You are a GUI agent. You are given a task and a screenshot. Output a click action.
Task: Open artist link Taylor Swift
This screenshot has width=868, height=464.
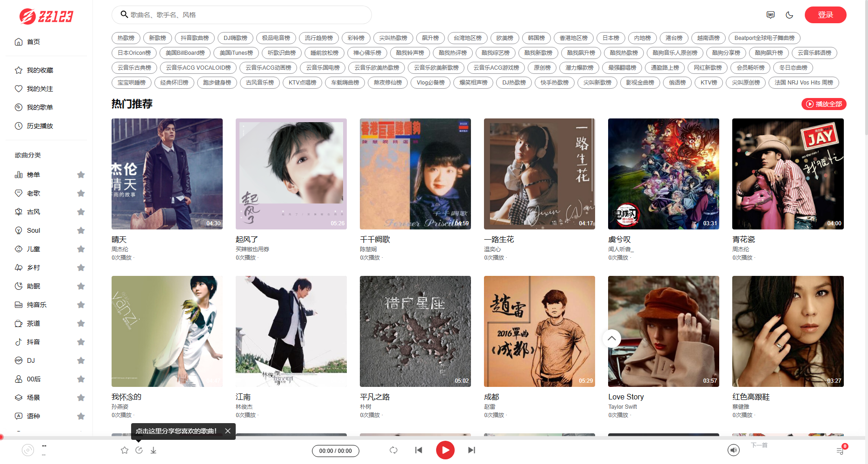point(623,407)
